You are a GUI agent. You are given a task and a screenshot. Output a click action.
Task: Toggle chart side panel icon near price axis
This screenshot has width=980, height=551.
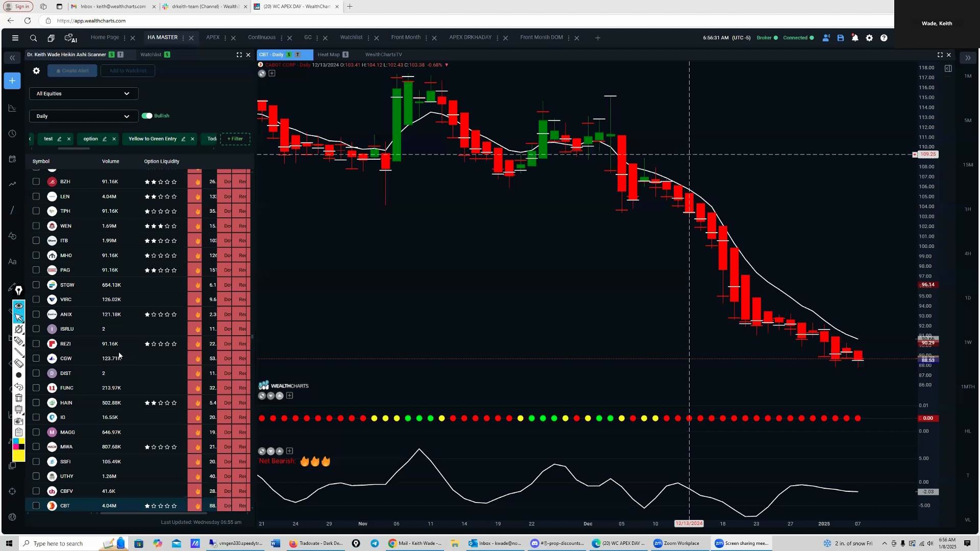click(948, 68)
